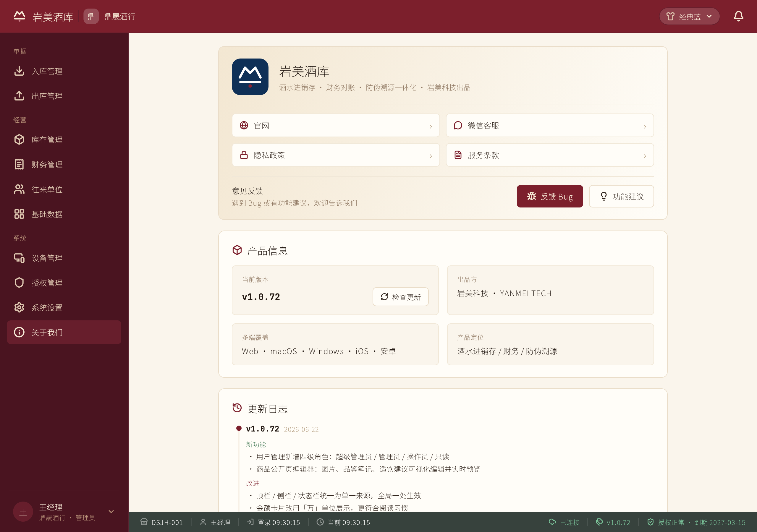The height and width of the screenshot is (532, 757).
Task: Click the document icon beside 服务条款
Action: pyautogui.click(x=458, y=155)
